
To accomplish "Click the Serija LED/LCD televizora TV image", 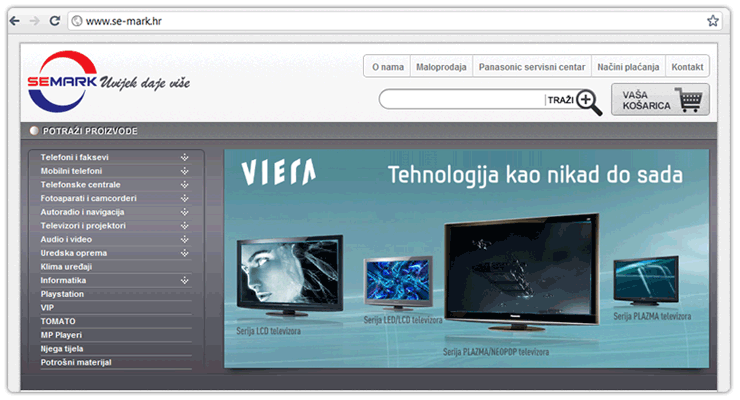I will [x=399, y=283].
